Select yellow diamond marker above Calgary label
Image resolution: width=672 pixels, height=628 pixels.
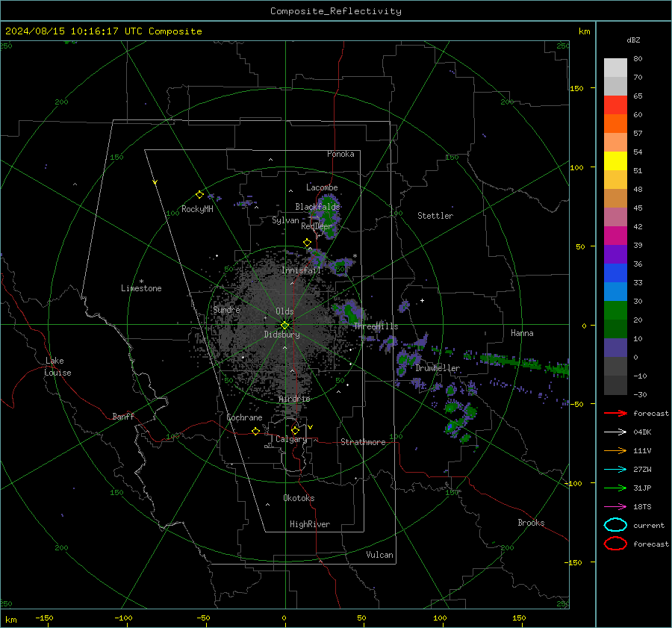tap(295, 430)
